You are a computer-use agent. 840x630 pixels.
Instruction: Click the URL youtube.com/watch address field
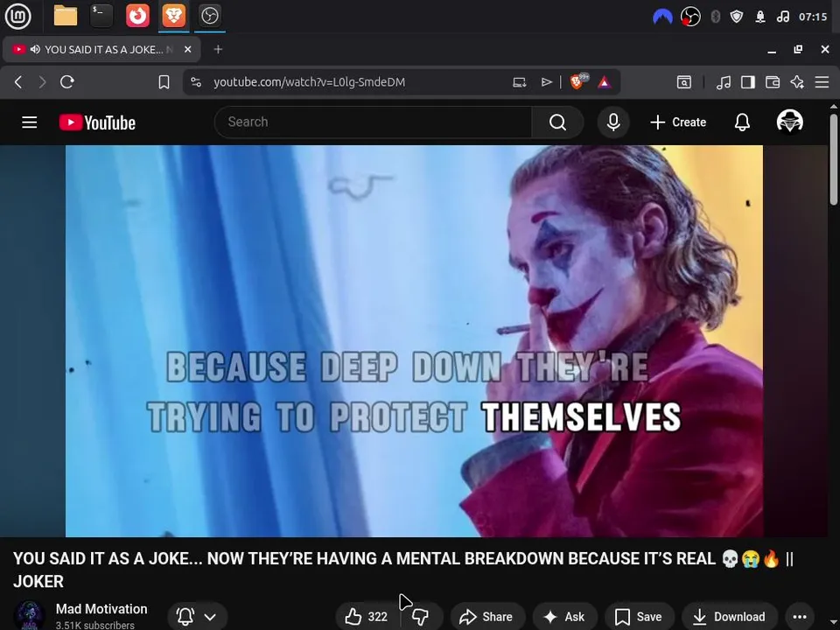[309, 82]
